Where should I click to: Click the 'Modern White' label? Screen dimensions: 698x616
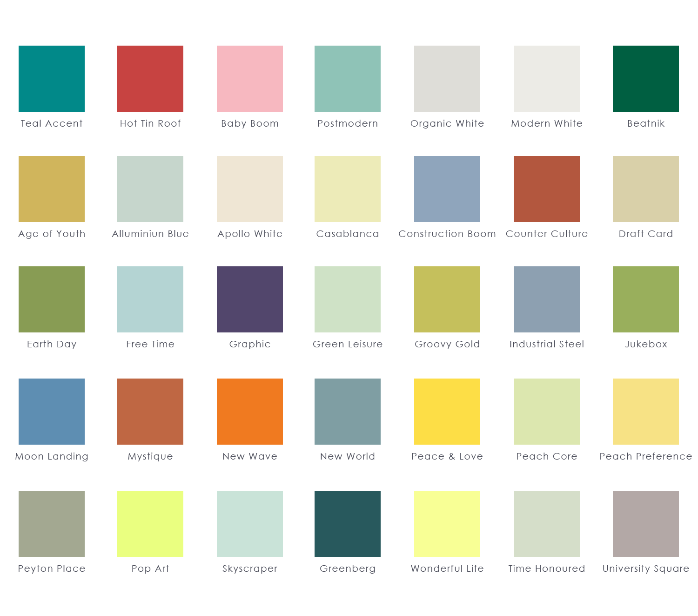click(547, 123)
